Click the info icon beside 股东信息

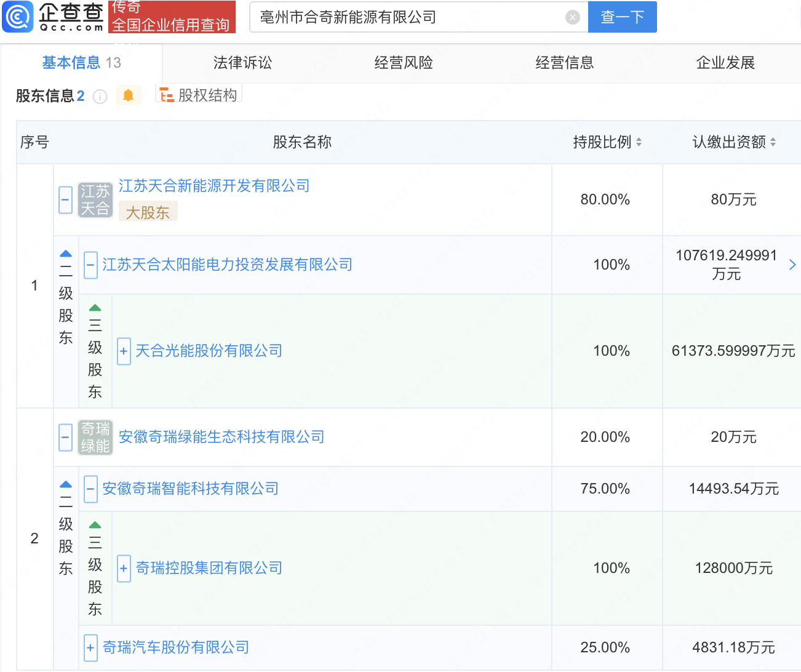(100, 97)
